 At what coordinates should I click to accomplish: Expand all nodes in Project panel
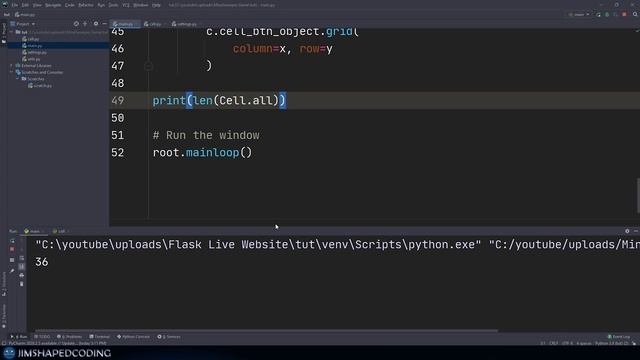(85, 24)
